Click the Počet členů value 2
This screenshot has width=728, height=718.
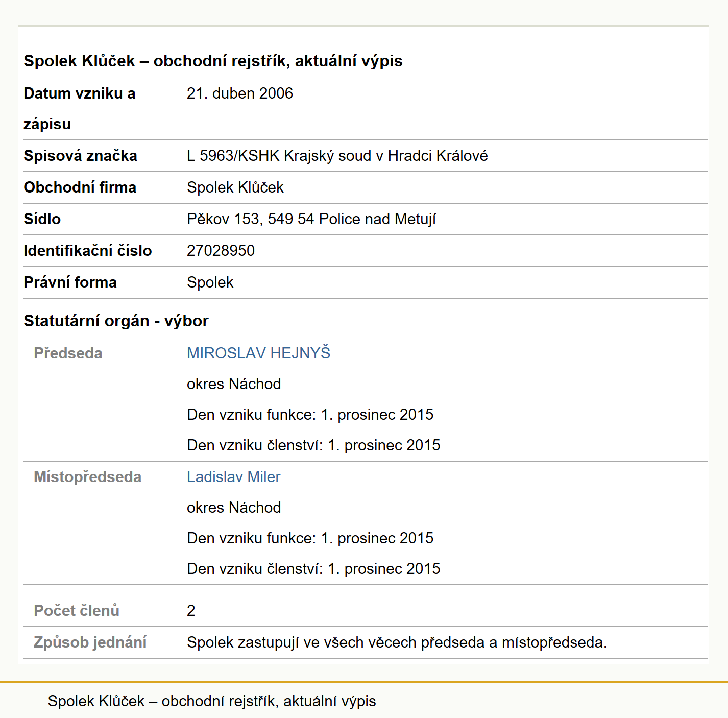coord(191,610)
